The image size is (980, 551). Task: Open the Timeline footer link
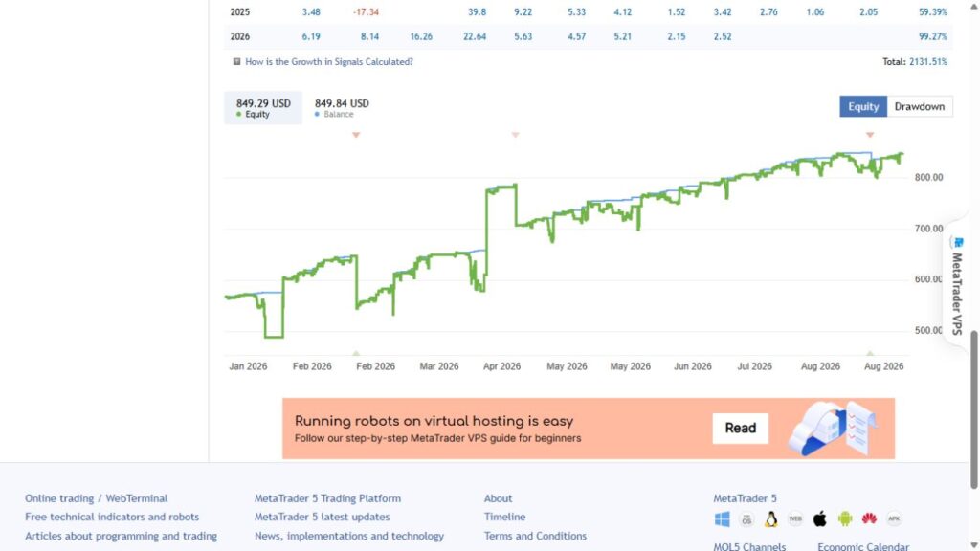point(504,517)
